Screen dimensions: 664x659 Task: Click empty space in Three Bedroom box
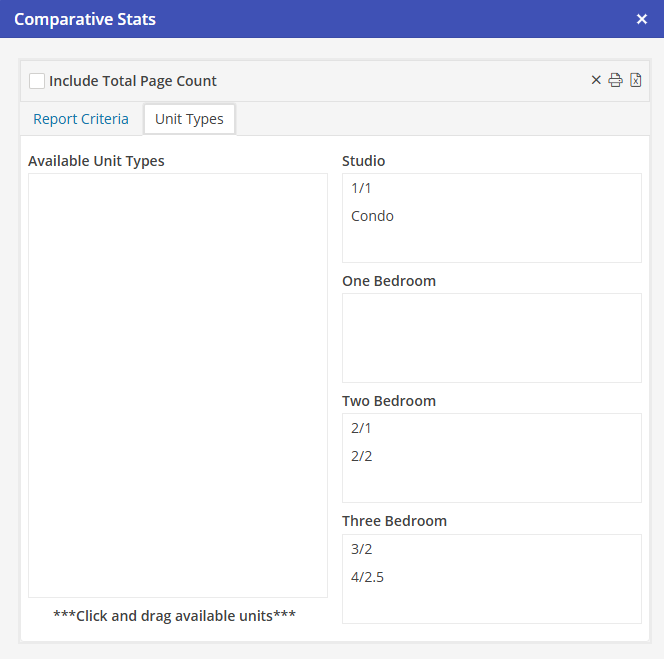click(x=491, y=607)
